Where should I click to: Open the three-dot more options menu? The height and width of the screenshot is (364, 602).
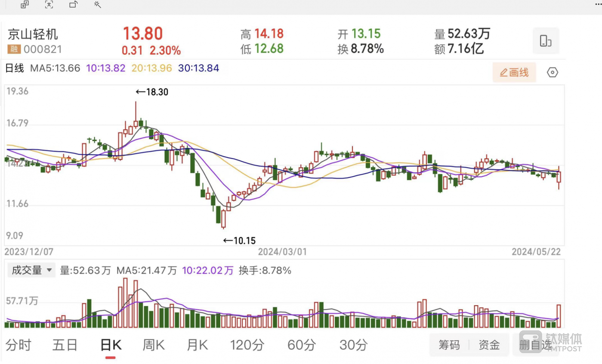[x=598, y=4]
